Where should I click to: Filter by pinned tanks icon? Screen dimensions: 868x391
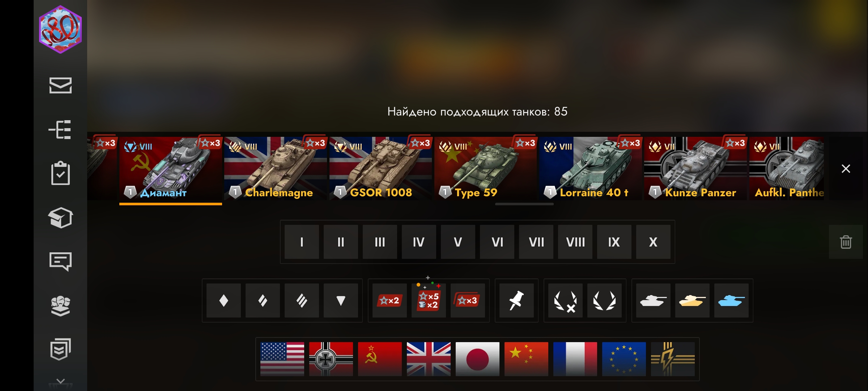tap(516, 300)
